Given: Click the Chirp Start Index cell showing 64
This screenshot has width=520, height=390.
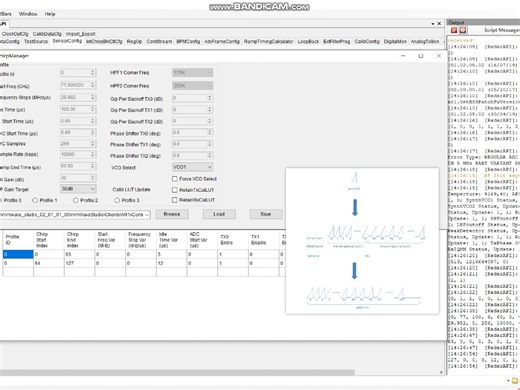Looking at the screenshot, I should pos(49,263).
